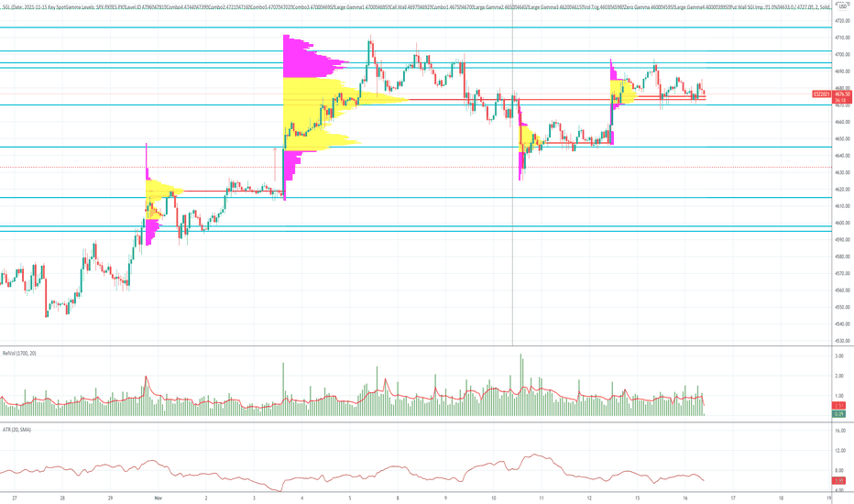Click the red 0.51 RelVol value tag
The image size is (854, 504).
pyautogui.click(x=839, y=406)
